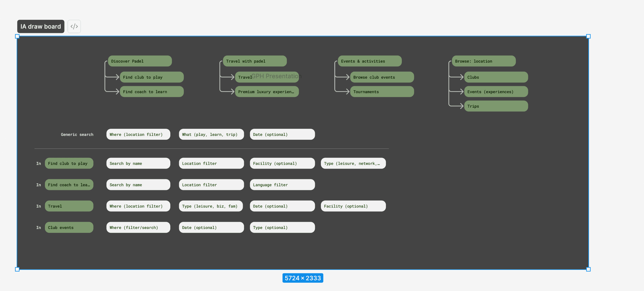Image resolution: width=644 pixels, height=291 pixels.
Task: Click the Find club to play node under Discover Padel
Action: pos(152,77)
